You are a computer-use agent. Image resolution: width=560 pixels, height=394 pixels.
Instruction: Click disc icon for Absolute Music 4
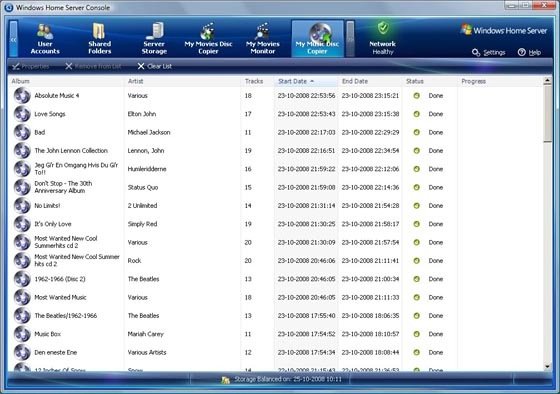[22, 96]
